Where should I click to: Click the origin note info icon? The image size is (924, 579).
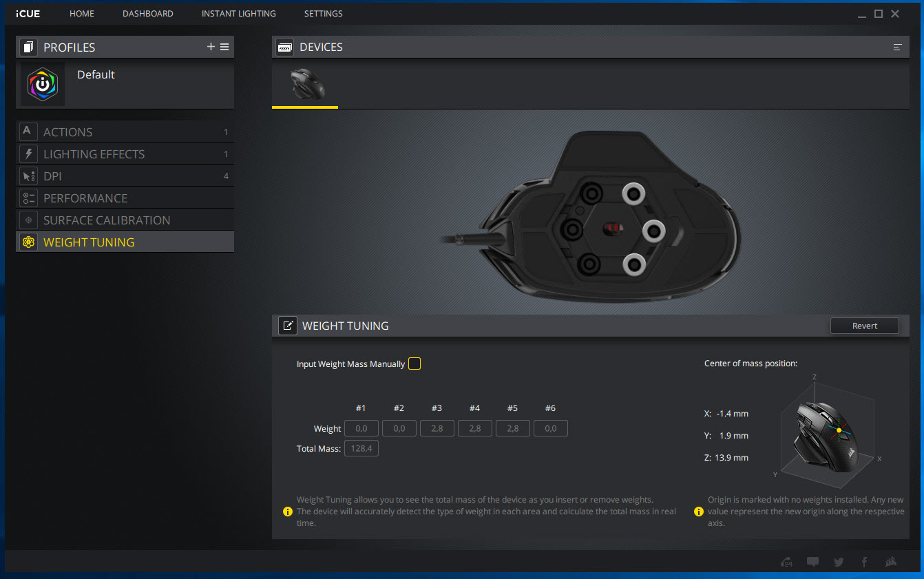click(699, 512)
